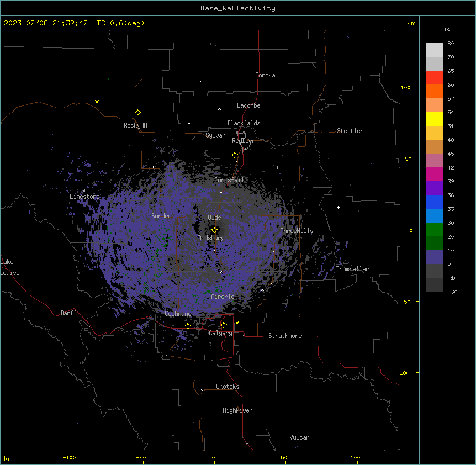Click the yellow diamond marker above RockyMH
The width and height of the screenshot is (476, 465).
tap(138, 113)
